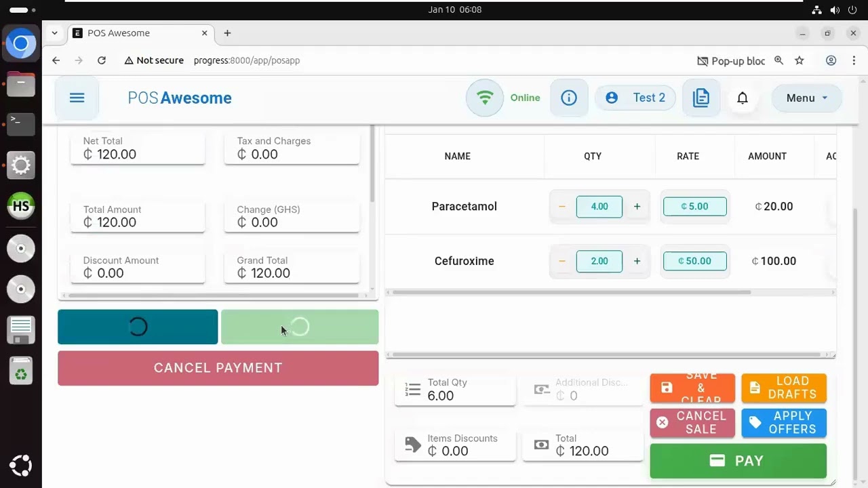Edit Paracetamol rate field 5.00
This screenshot has height=488, width=868.
(x=695, y=206)
